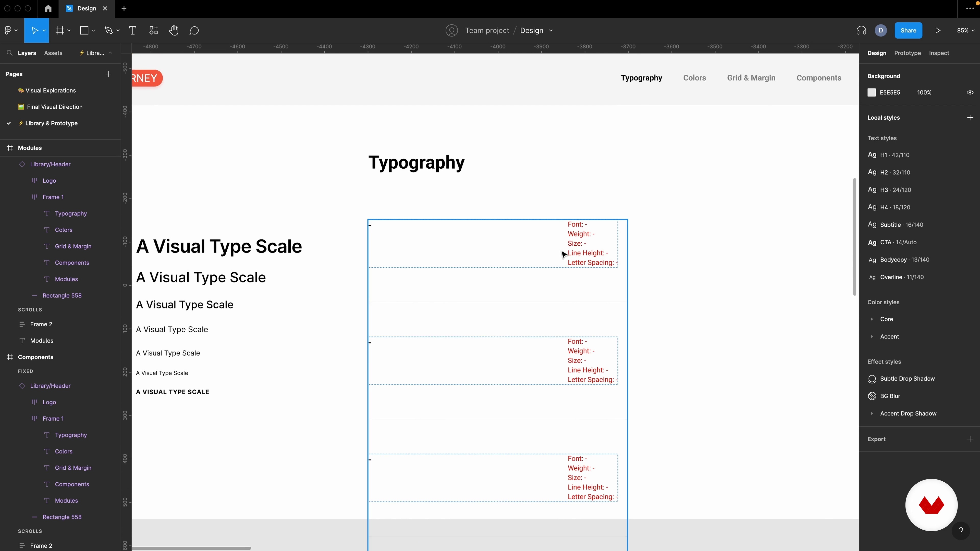Open the Resources components tool

154,30
